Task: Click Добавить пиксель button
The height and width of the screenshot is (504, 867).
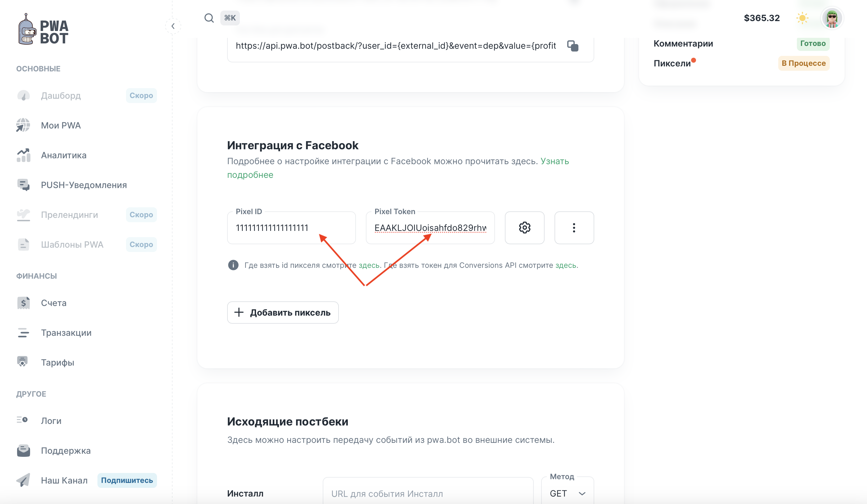Action: [283, 313]
